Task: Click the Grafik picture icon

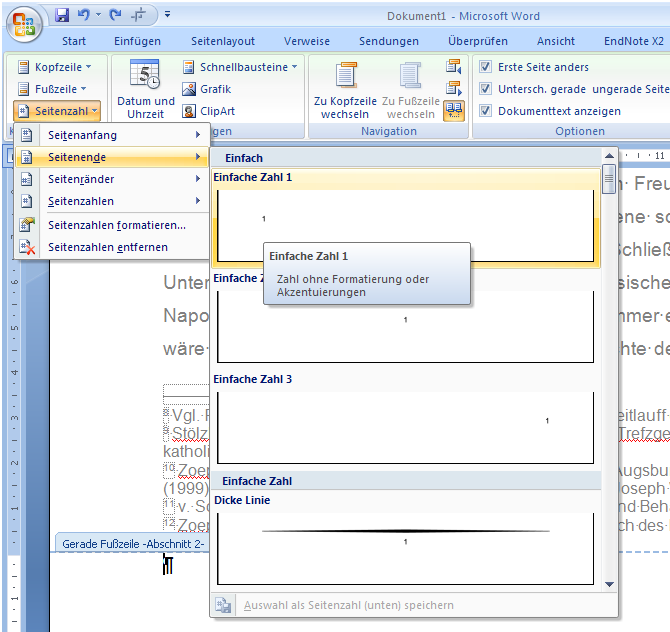Action: (188, 89)
